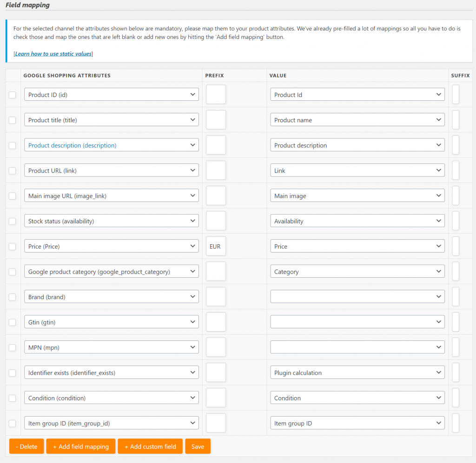Click the prefix field for Product ID row

click(216, 95)
